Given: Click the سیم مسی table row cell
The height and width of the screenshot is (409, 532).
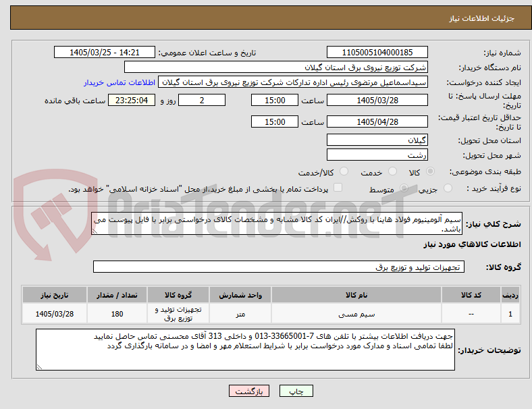Looking at the screenshot, I should 356,314.
